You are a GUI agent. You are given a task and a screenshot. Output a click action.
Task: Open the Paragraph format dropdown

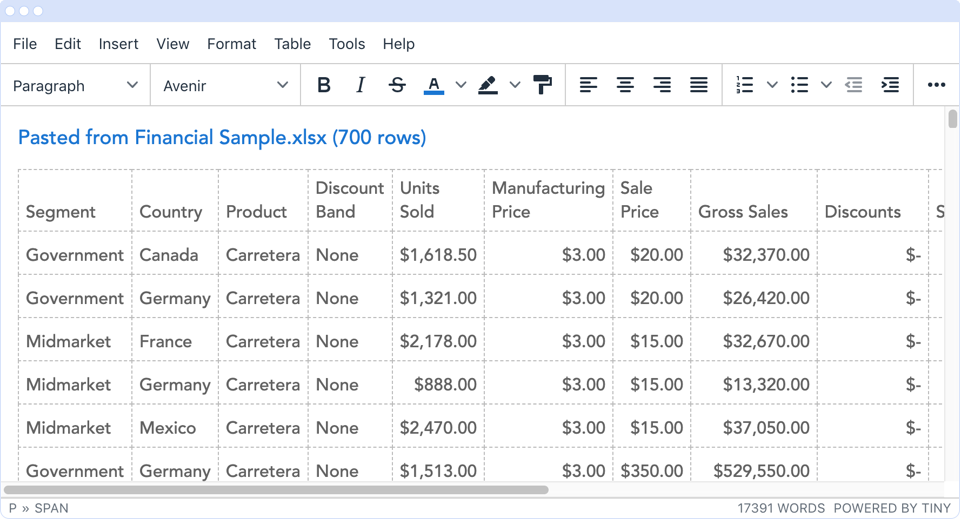(76, 86)
